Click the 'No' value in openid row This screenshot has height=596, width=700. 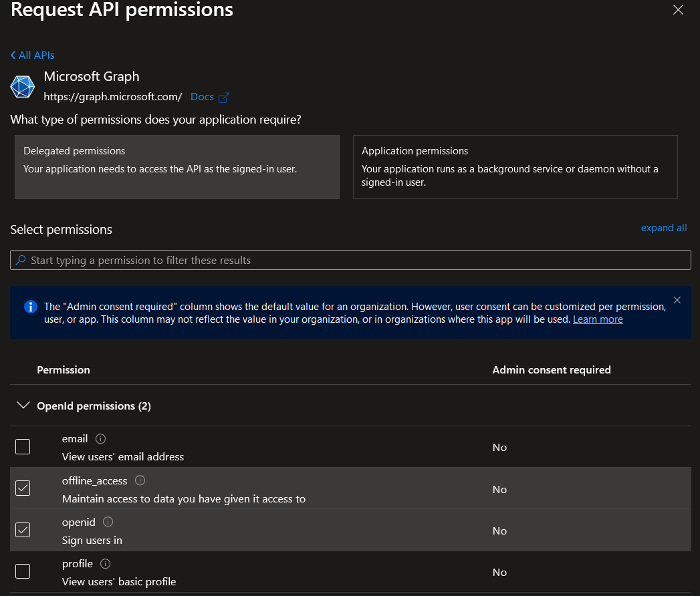[x=499, y=531]
